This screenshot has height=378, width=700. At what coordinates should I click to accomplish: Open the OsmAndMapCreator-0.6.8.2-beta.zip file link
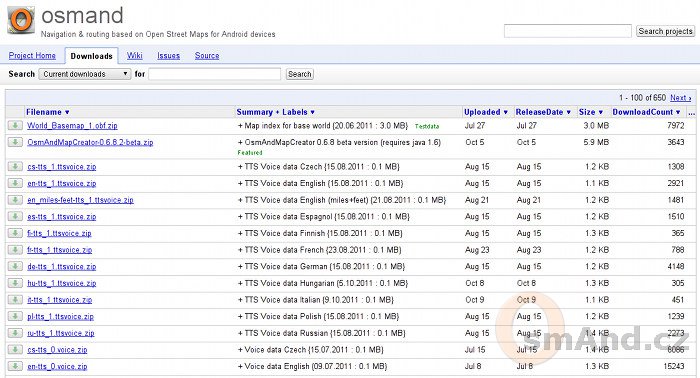coord(90,142)
